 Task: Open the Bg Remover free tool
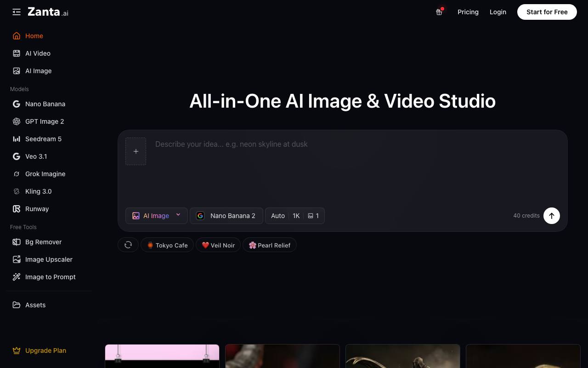pyautogui.click(x=49, y=242)
